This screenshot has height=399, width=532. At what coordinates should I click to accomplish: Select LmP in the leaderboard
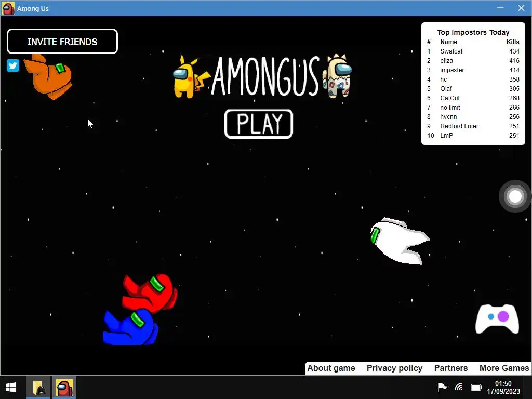click(x=446, y=136)
